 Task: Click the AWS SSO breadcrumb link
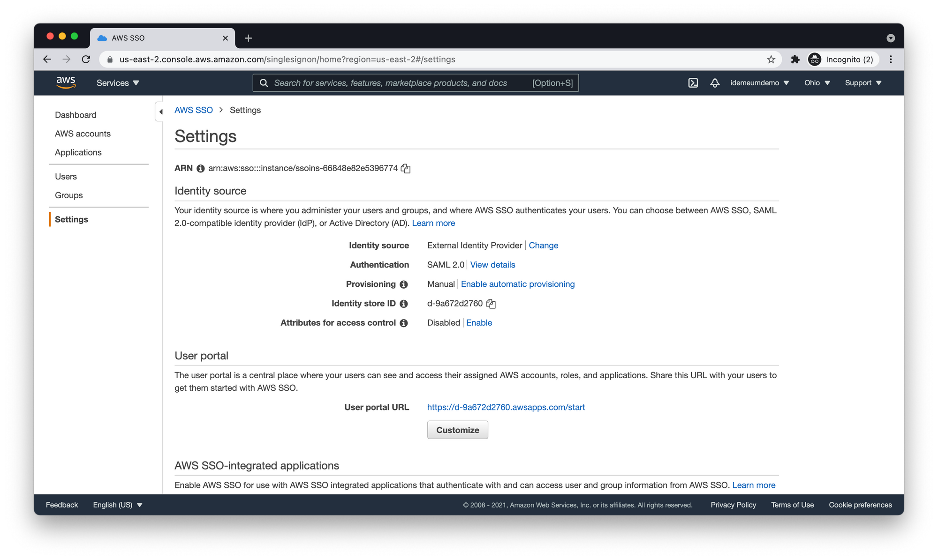pyautogui.click(x=193, y=110)
